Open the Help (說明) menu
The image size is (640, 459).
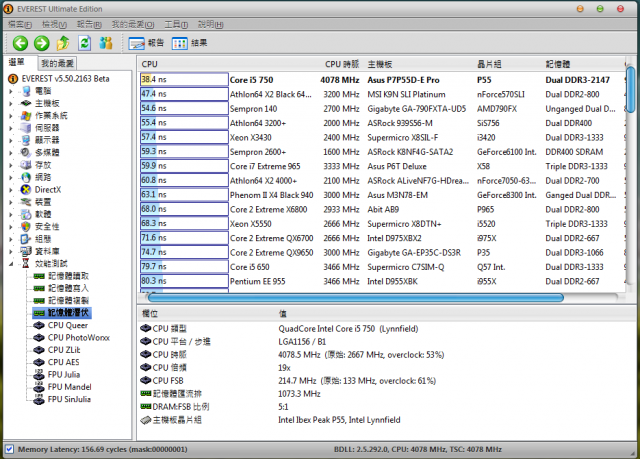[210, 24]
